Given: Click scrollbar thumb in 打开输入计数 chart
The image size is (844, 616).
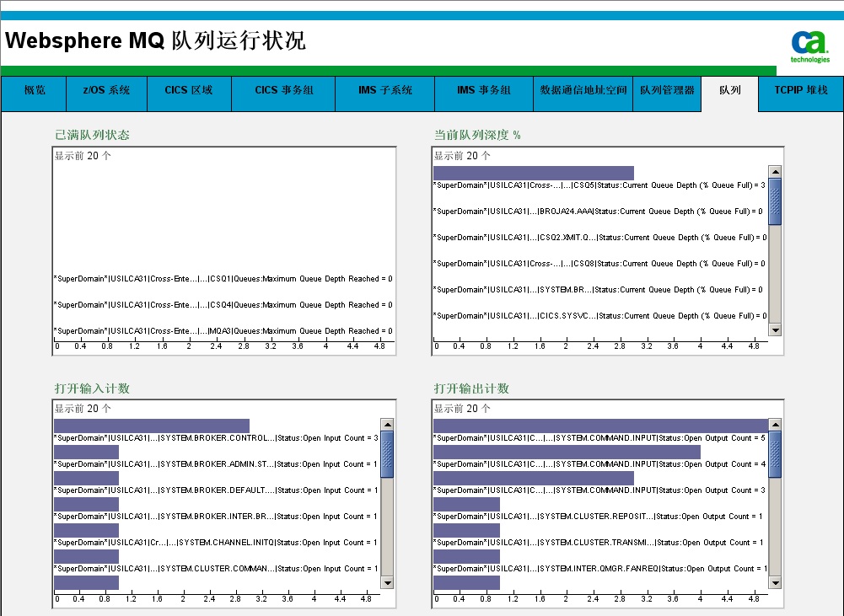Looking at the screenshot, I should click(387, 454).
